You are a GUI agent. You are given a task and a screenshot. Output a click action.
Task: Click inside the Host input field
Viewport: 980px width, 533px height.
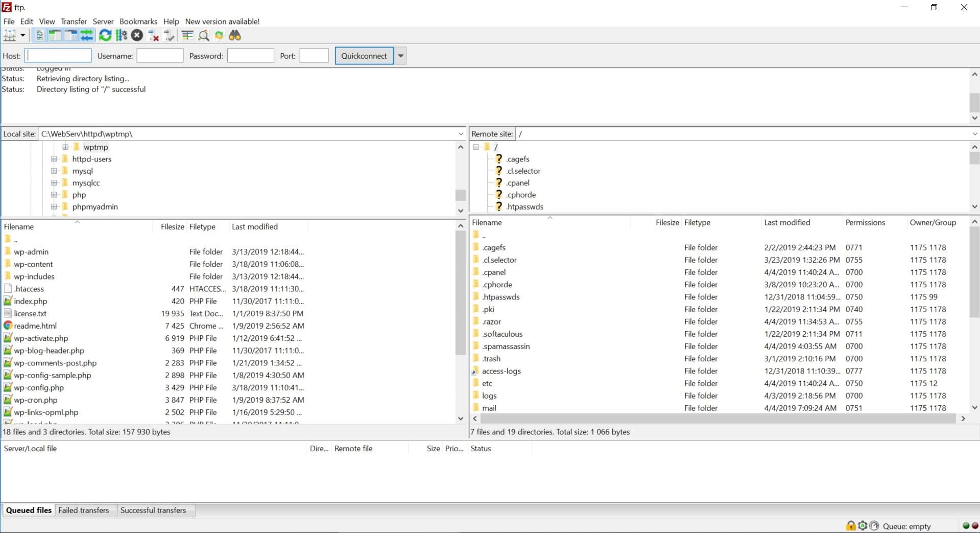[57, 55]
